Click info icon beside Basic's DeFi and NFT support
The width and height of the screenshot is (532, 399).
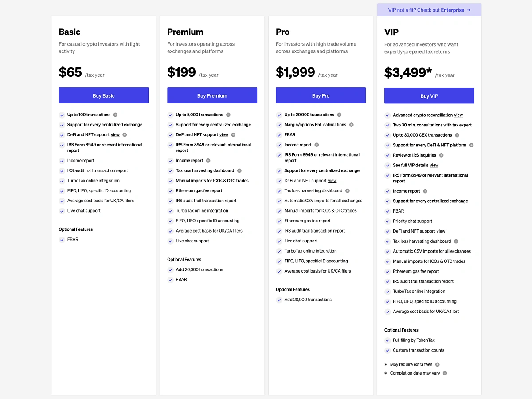124,135
